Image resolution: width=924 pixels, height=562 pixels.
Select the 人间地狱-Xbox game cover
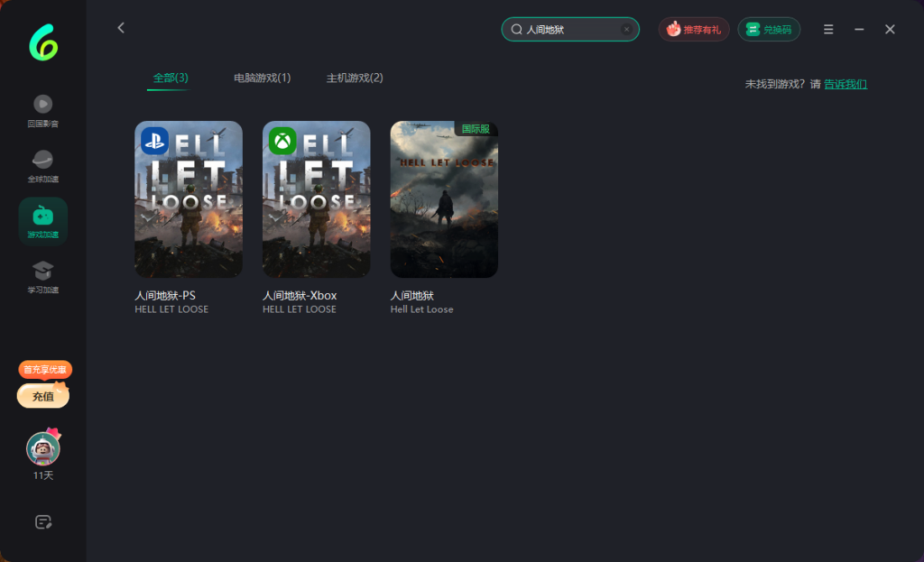pyautogui.click(x=316, y=199)
